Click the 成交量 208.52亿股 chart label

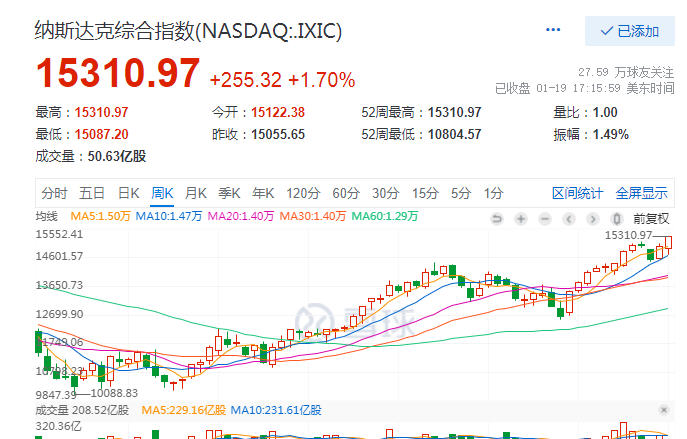(82, 411)
